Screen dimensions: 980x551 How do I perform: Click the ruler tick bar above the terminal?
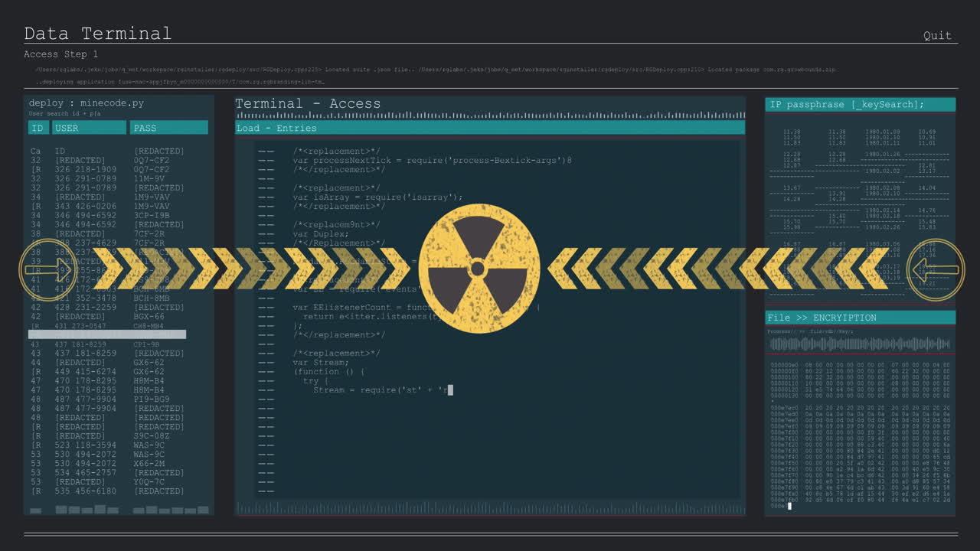pos(490,116)
